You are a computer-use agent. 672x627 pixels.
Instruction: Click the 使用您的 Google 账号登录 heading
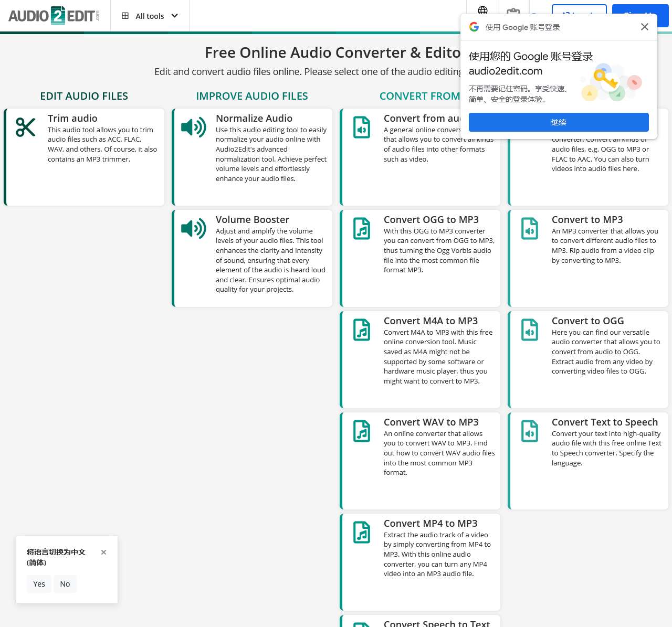pyautogui.click(x=531, y=56)
